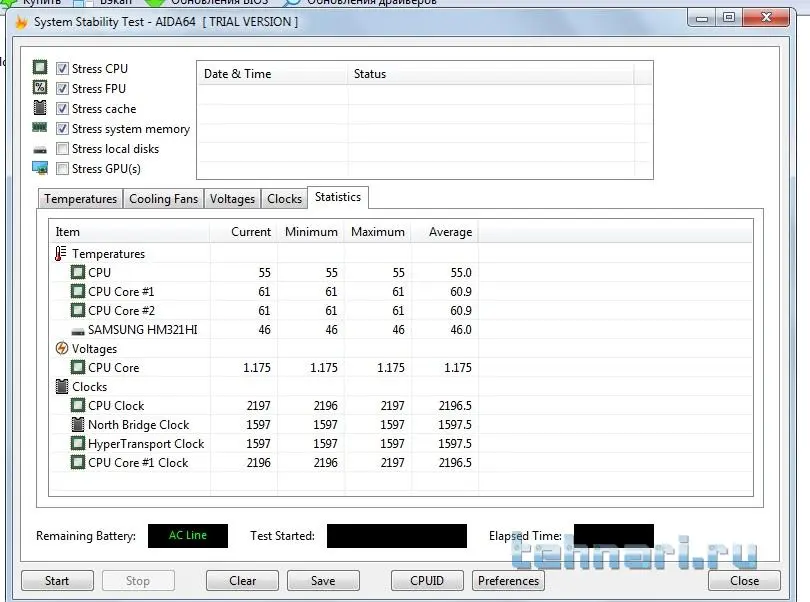
Task: Click the AIDA64 flame icon in title bar
Action: [x=21, y=22]
